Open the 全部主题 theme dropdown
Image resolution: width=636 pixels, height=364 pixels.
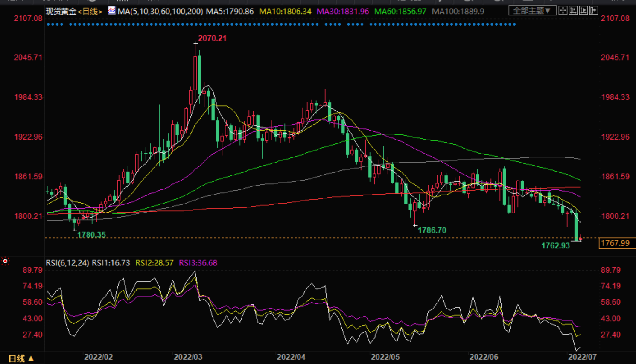[532, 11]
